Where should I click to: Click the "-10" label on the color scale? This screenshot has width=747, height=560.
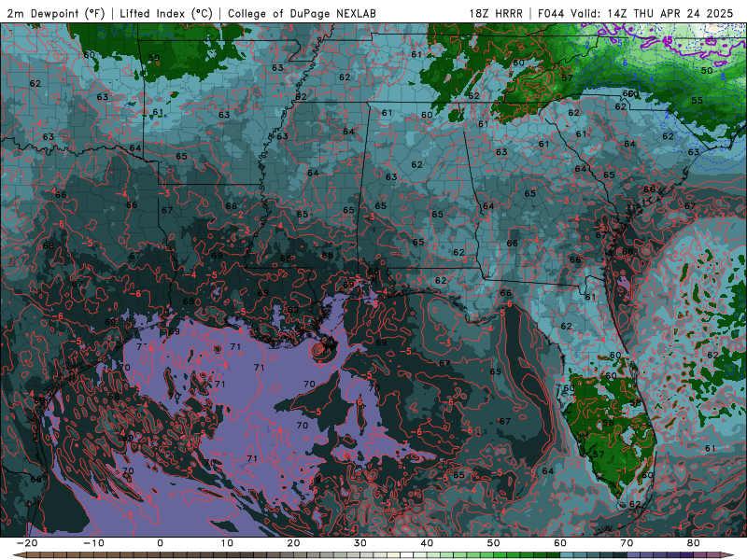[93, 543]
